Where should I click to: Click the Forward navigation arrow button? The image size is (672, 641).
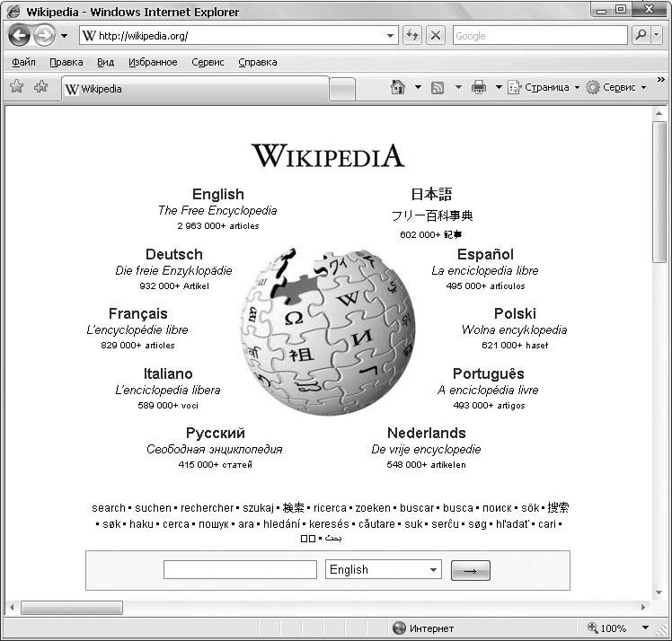point(44,36)
